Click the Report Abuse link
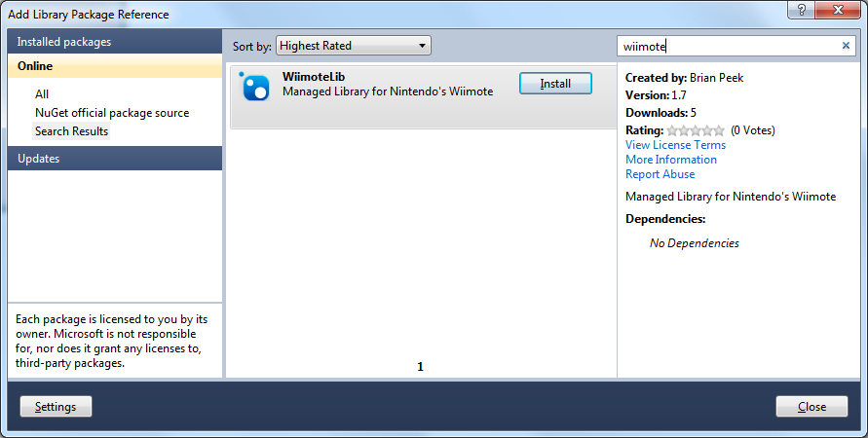Image resolution: width=868 pixels, height=438 pixels. click(x=660, y=174)
